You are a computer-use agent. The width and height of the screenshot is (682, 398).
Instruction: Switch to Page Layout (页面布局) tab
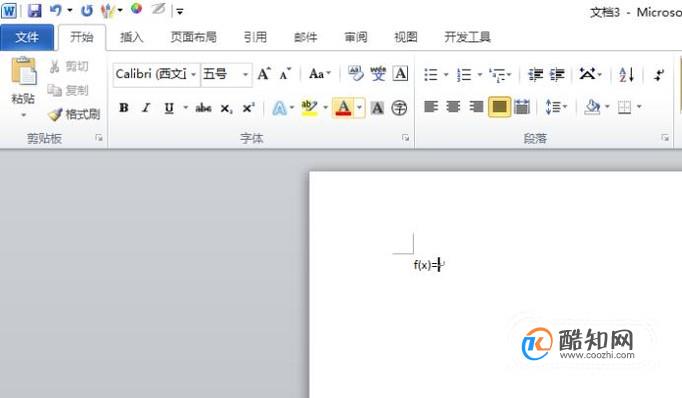coord(194,37)
